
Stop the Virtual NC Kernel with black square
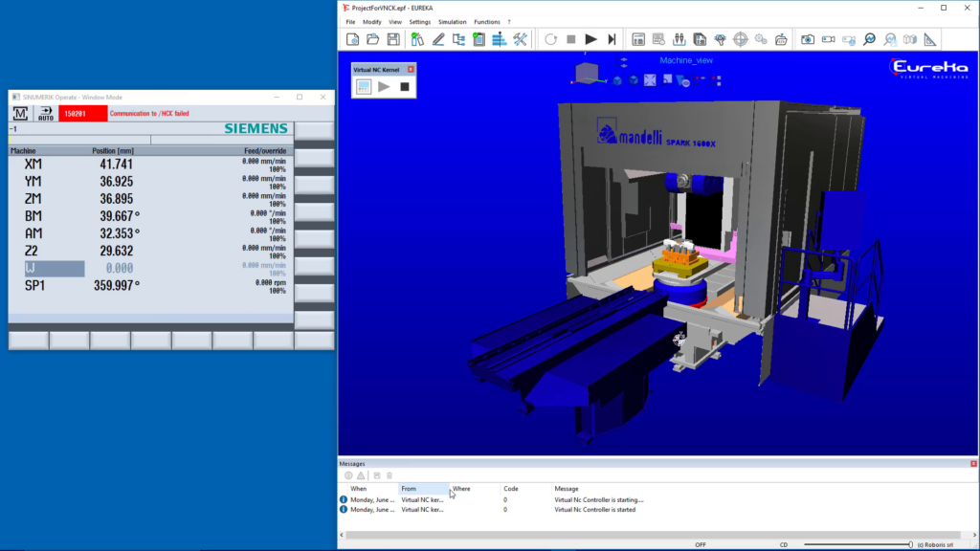tap(405, 87)
